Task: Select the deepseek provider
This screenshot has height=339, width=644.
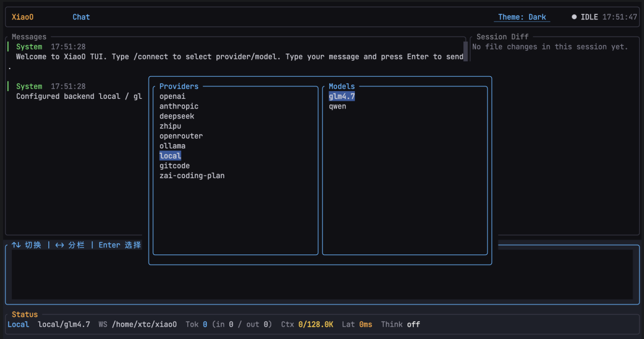Action: coord(177,116)
